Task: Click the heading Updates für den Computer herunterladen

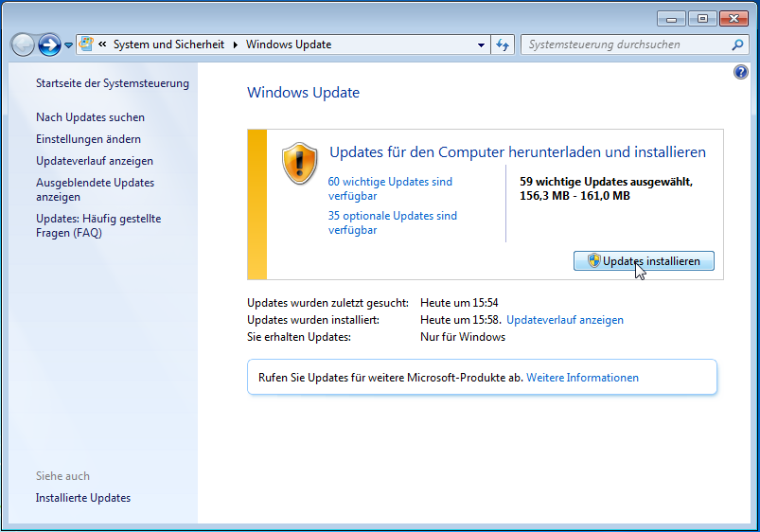Action: click(518, 152)
